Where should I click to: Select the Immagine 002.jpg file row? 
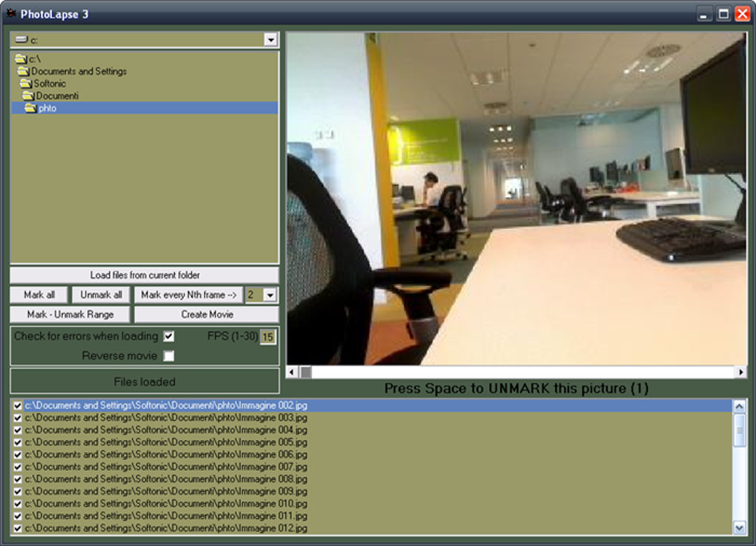pos(372,406)
